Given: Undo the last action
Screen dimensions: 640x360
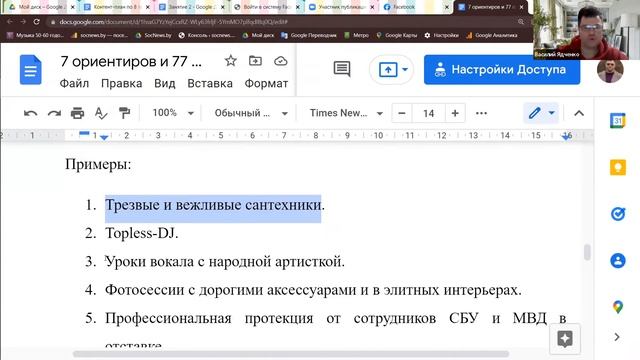Looking at the screenshot, I should tap(30, 113).
